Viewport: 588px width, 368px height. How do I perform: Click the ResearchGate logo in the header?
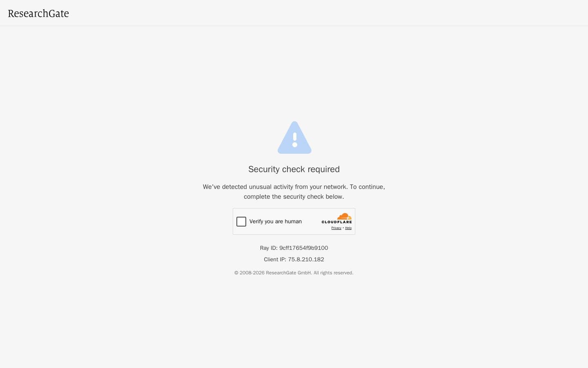coord(38,13)
